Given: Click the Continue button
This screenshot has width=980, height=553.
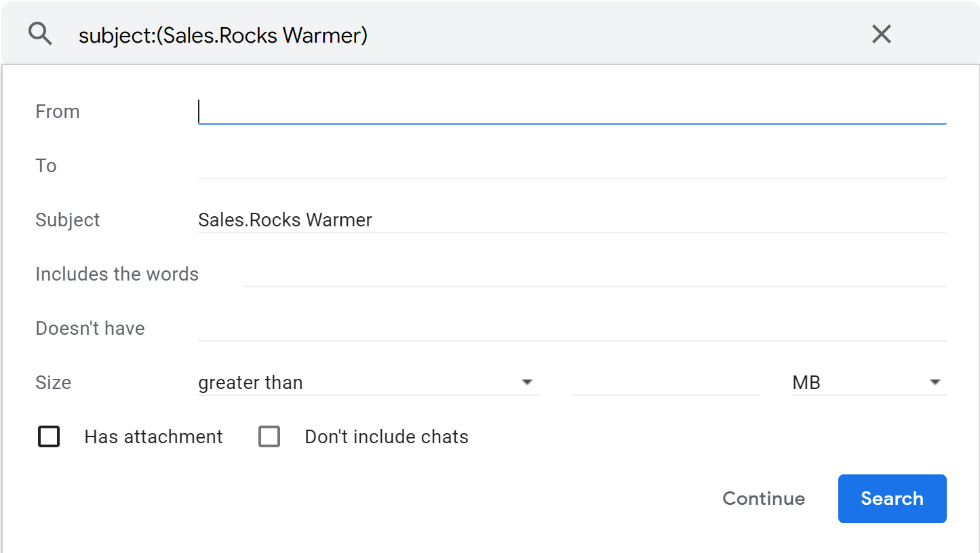Looking at the screenshot, I should tap(764, 499).
